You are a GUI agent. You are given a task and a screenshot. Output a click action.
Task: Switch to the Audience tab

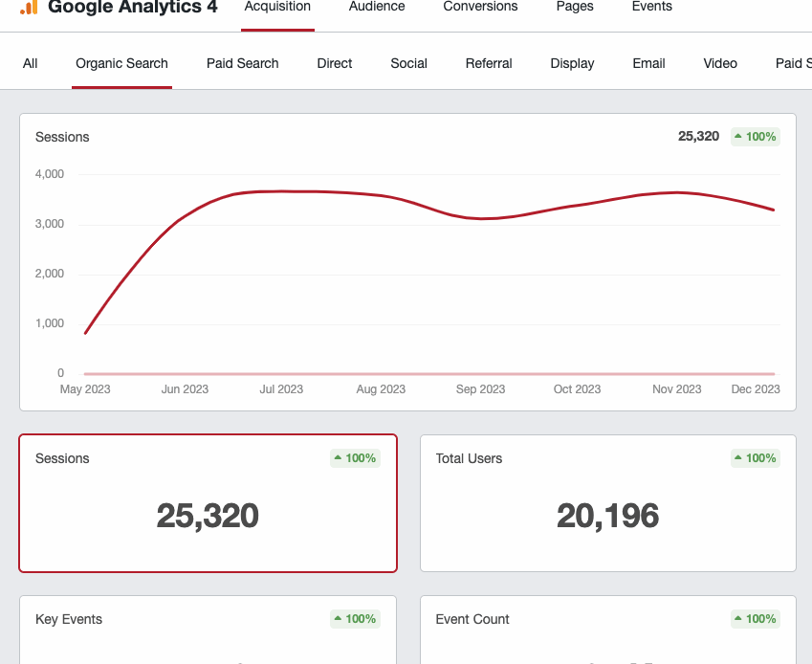(x=377, y=8)
